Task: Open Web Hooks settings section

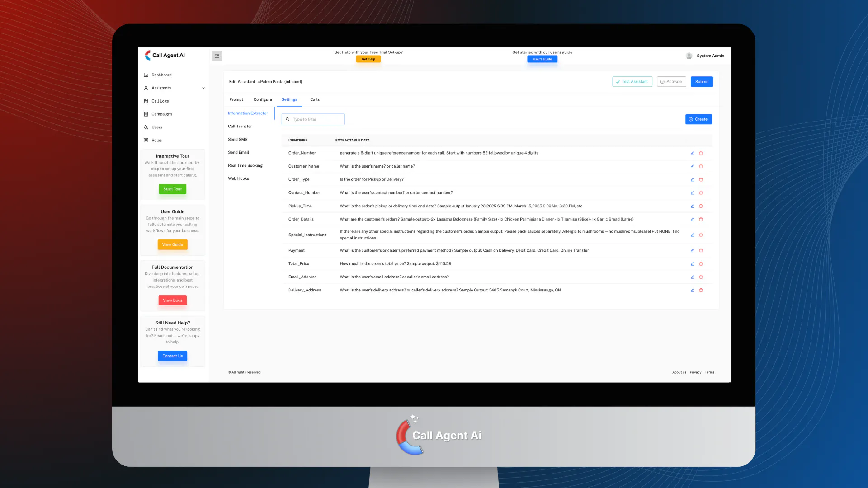Action: pyautogui.click(x=238, y=178)
